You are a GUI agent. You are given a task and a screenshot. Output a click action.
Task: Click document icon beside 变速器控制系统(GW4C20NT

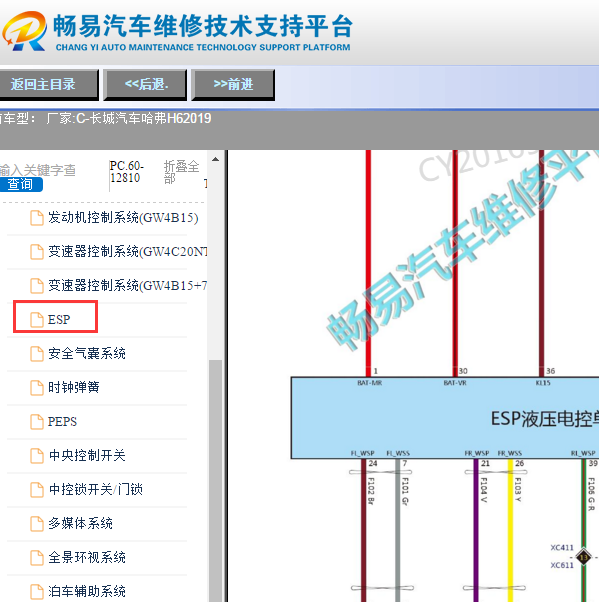tap(37, 251)
